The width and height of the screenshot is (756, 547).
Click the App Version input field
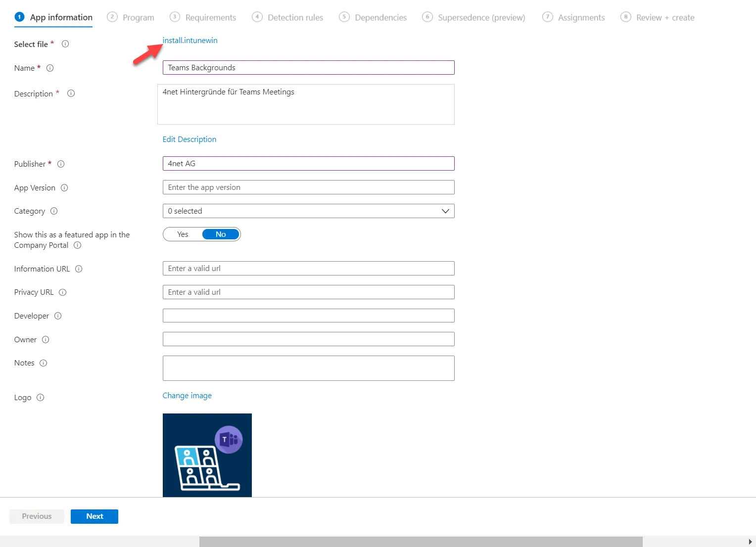pyautogui.click(x=308, y=187)
